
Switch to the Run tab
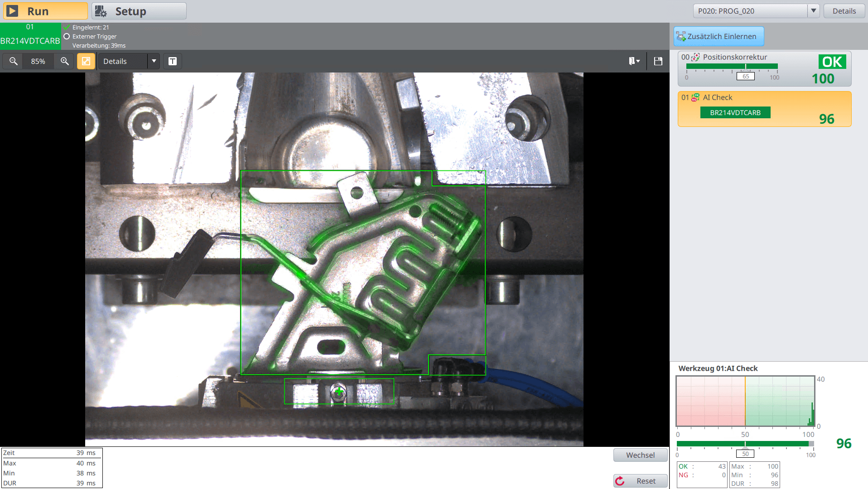point(45,11)
